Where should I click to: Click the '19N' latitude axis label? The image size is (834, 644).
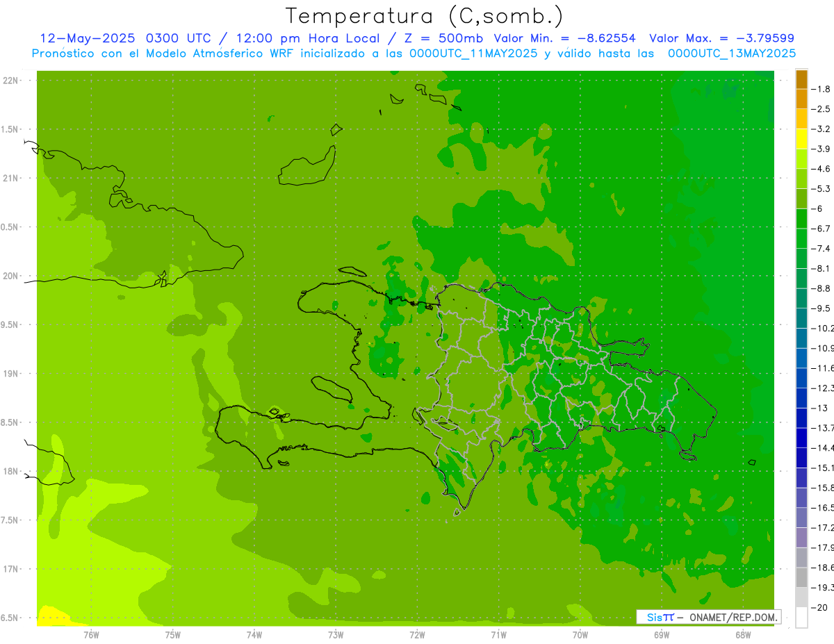coord(12,374)
